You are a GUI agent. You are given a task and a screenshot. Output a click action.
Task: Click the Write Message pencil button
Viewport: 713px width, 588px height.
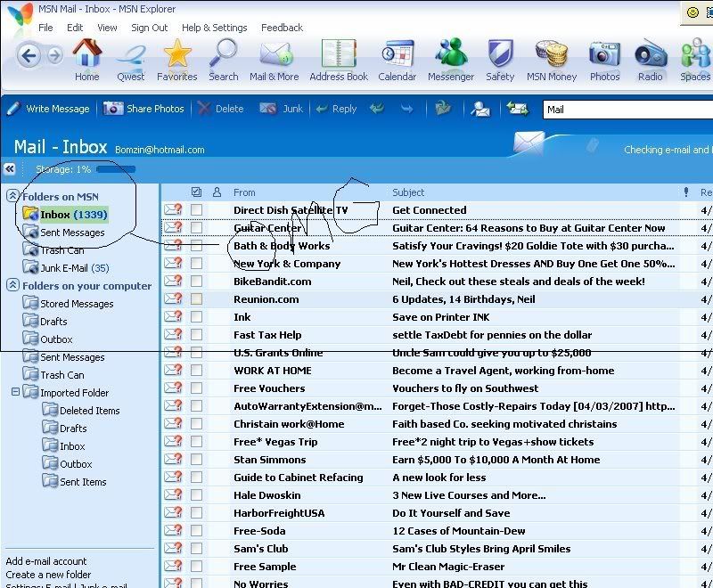(x=48, y=109)
